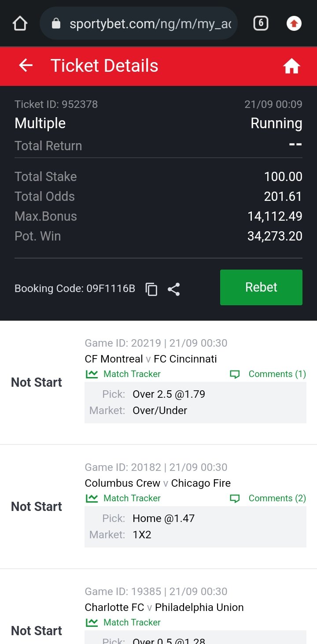The image size is (317, 644).
Task: View Comments (2) on Columbus Crew game
Action: click(x=277, y=498)
